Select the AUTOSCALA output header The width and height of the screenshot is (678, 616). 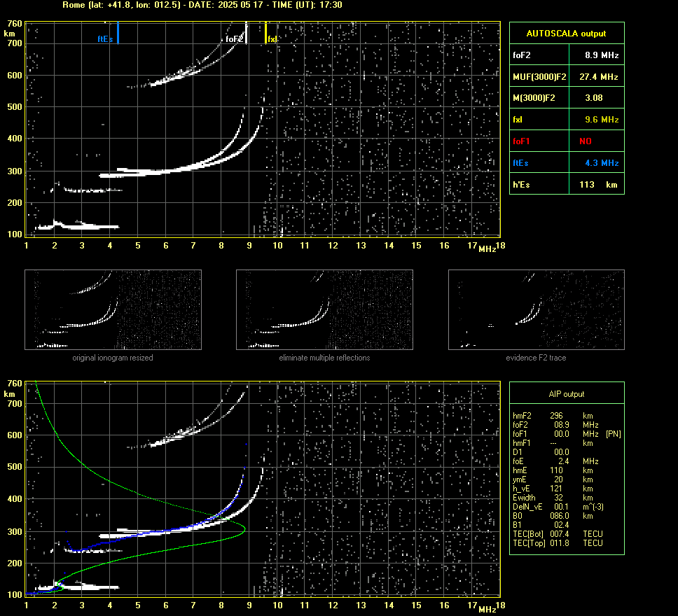pos(566,34)
